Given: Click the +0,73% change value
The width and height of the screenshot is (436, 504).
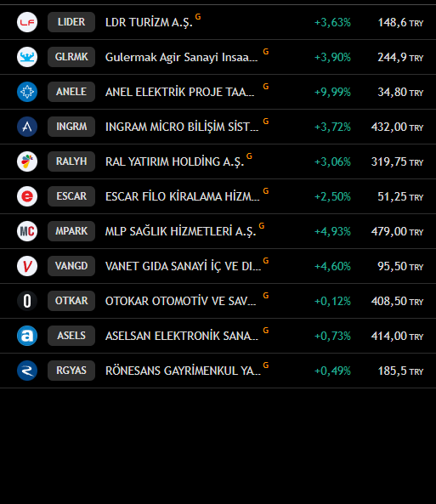Looking at the screenshot, I should [x=332, y=337].
